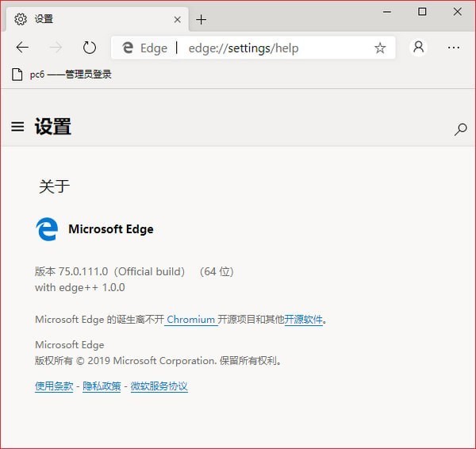Click the Microsoft Edge product title
476x449 pixels.
111,229
